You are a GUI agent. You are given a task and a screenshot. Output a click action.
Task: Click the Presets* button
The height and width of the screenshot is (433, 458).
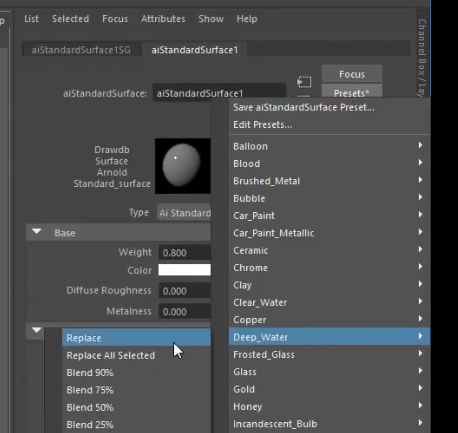[x=352, y=91]
